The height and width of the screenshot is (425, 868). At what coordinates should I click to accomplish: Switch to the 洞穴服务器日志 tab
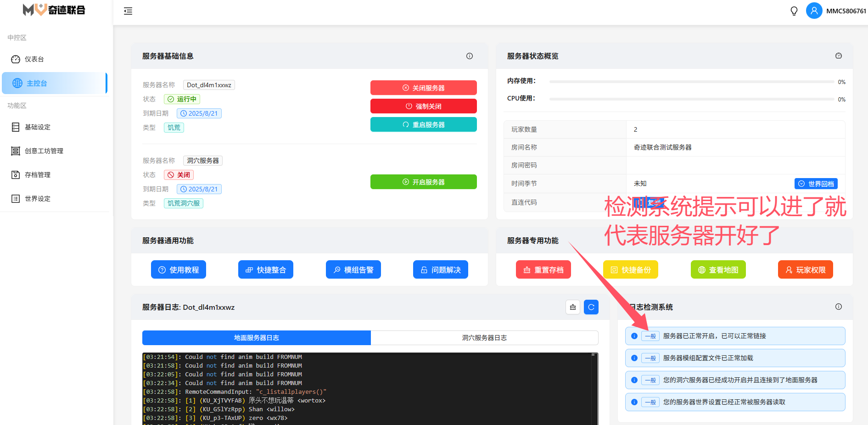(x=484, y=338)
